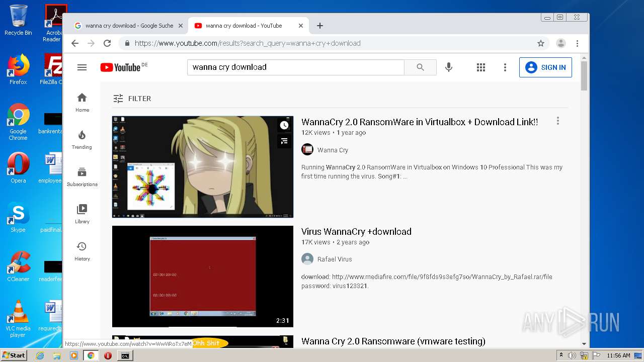The width and height of the screenshot is (644, 362).
Task: Click the taskbar clock 11:56 AM
Action: pyautogui.click(x=618, y=355)
